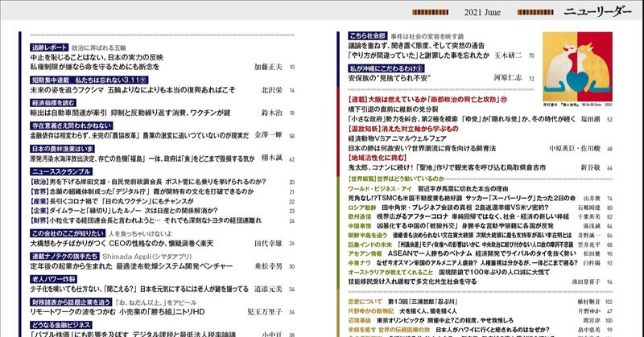
Task: Open article 'リモートワークの波をつかむ' ニトリHD
Action: pos(117,312)
